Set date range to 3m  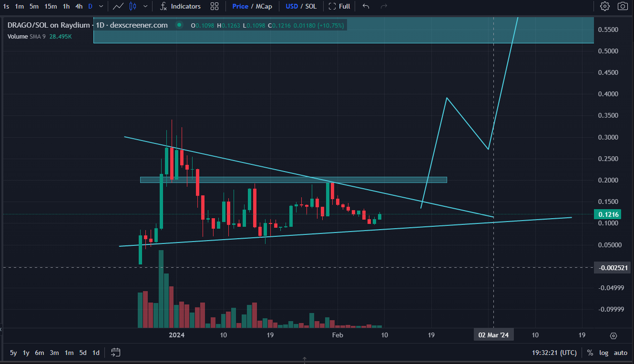pos(54,352)
